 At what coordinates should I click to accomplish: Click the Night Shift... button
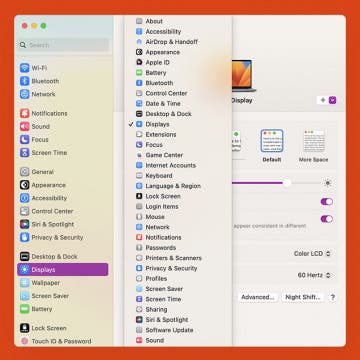point(303,297)
